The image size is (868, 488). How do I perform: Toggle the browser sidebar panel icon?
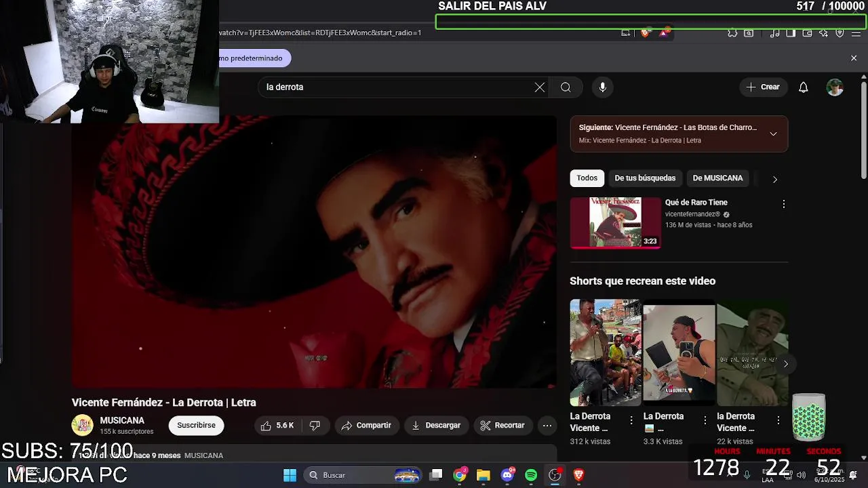pos(791,33)
